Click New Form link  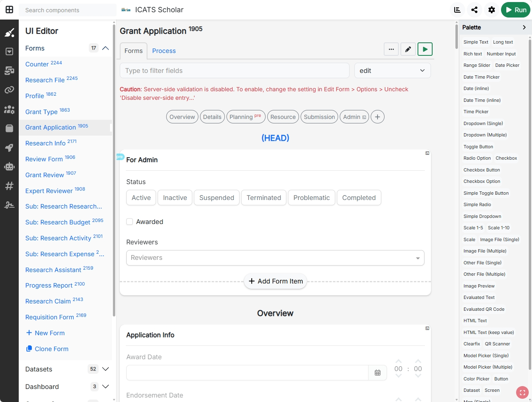coord(46,333)
